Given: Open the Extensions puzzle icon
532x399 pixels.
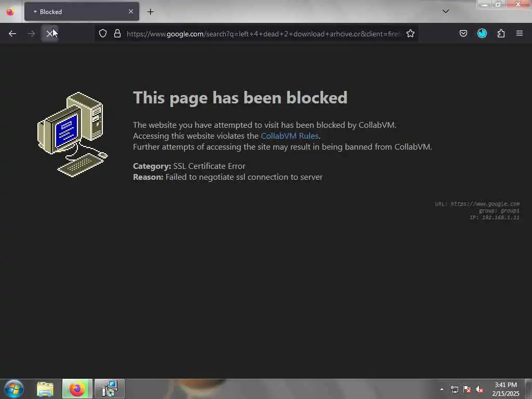Looking at the screenshot, I should point(501,33).
